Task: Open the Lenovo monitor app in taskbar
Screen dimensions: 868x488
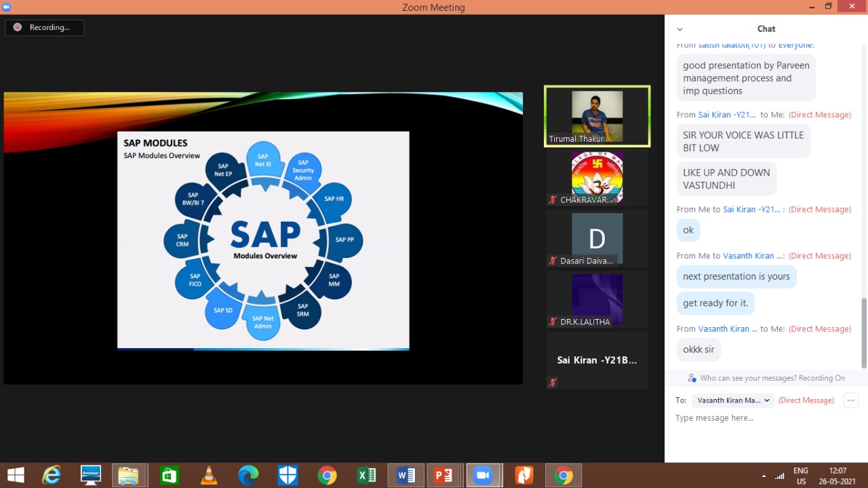Action: [x=91, y=475]
